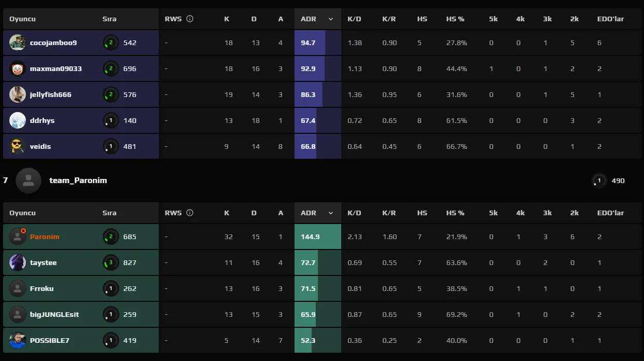Open the ADR sort dropdown in the bottom table
This screenshot has width=644, height=361.
331,213
